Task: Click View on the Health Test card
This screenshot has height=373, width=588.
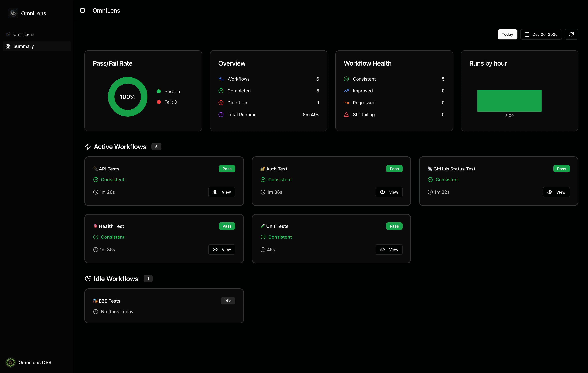Action: [221, 249]
